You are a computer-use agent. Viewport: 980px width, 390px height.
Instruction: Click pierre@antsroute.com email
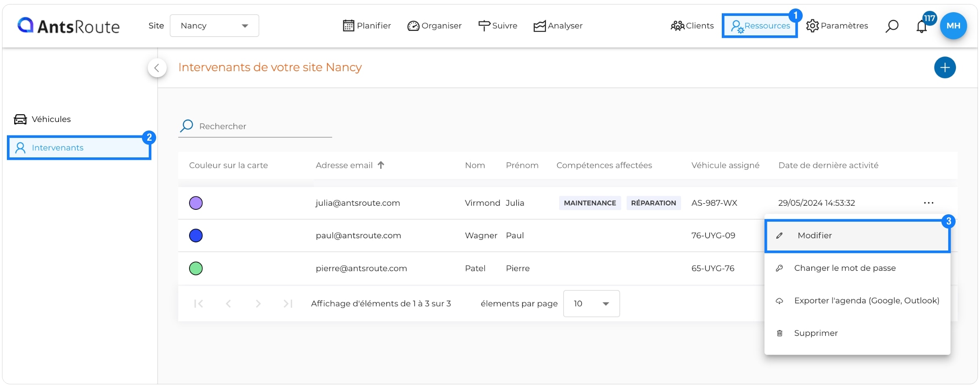coord(361,268)
